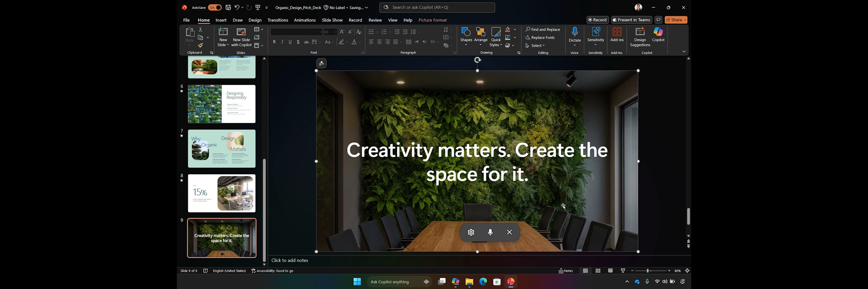
Task: Collapse the ribbon using the chevron
Action: coord(684,52)
